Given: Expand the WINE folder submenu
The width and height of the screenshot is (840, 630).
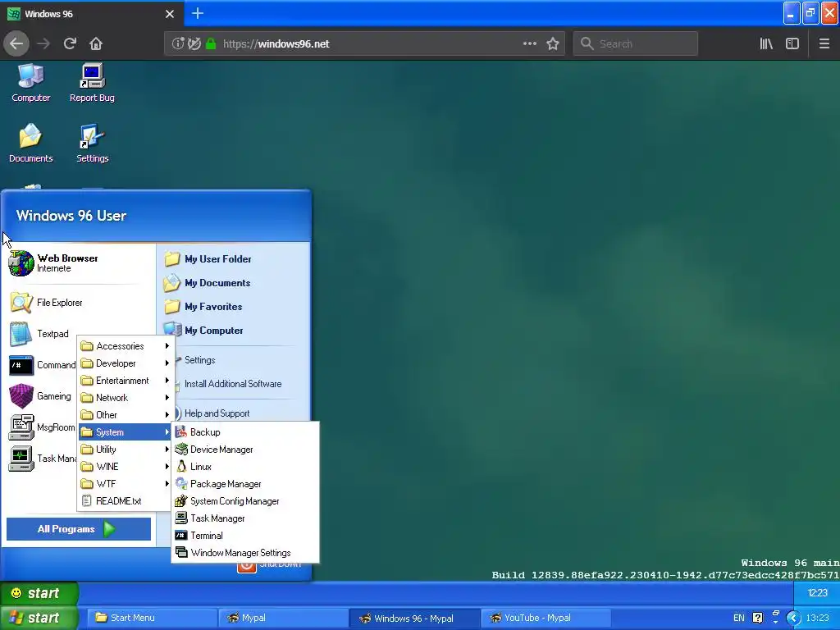Looking at the screenshot, I should click(x=125, y=467).
